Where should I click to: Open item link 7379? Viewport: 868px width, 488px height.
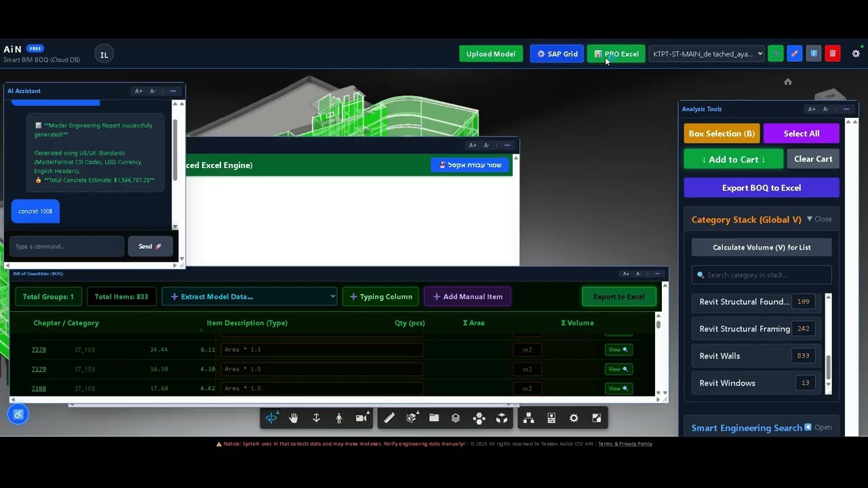click(x=39, y=369)
